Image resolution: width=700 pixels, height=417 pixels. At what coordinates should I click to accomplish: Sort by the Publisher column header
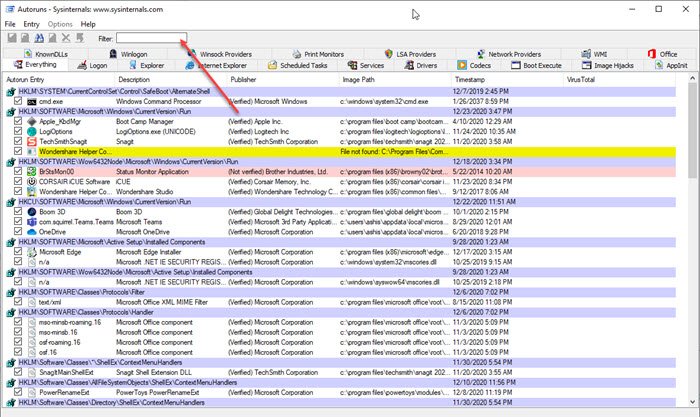click(283, 80)
